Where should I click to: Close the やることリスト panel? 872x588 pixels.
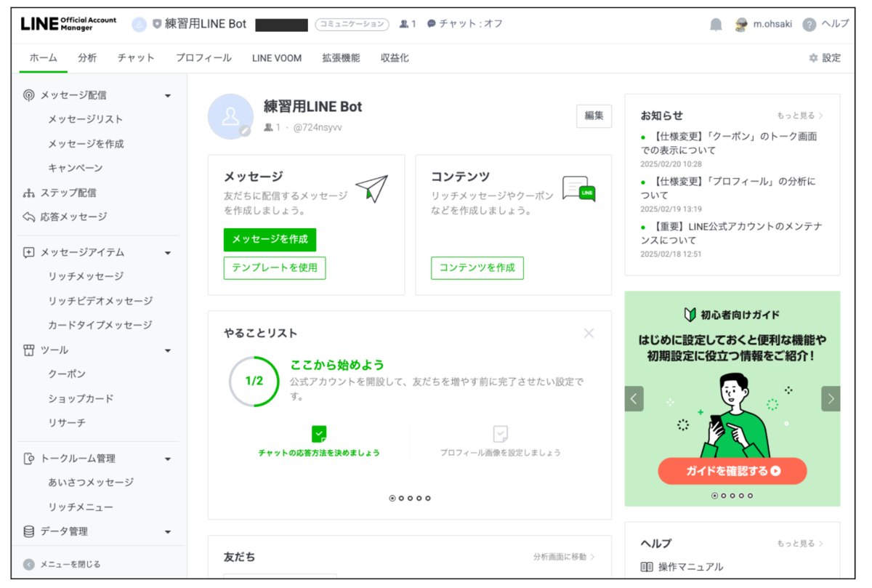click(x=589, y=333)
